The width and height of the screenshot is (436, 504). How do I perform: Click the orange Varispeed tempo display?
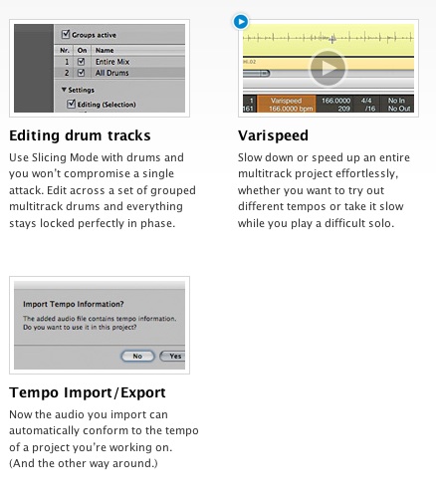click(287, 104)
